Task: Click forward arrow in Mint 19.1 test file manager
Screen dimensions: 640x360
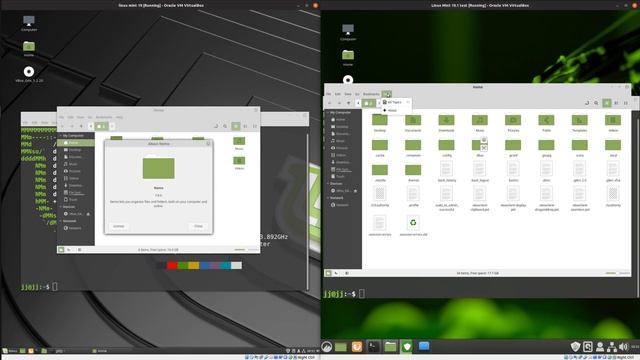Action: [339, 103]
